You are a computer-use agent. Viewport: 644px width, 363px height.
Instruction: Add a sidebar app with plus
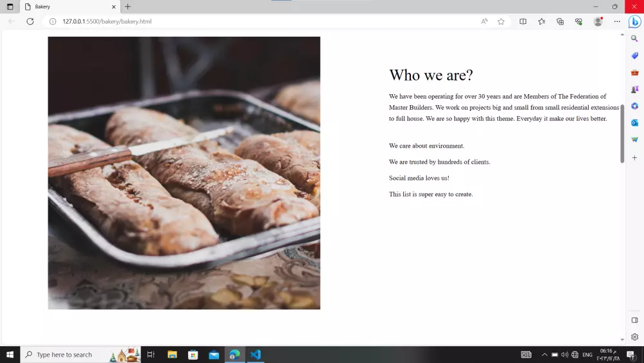[634, 158]
